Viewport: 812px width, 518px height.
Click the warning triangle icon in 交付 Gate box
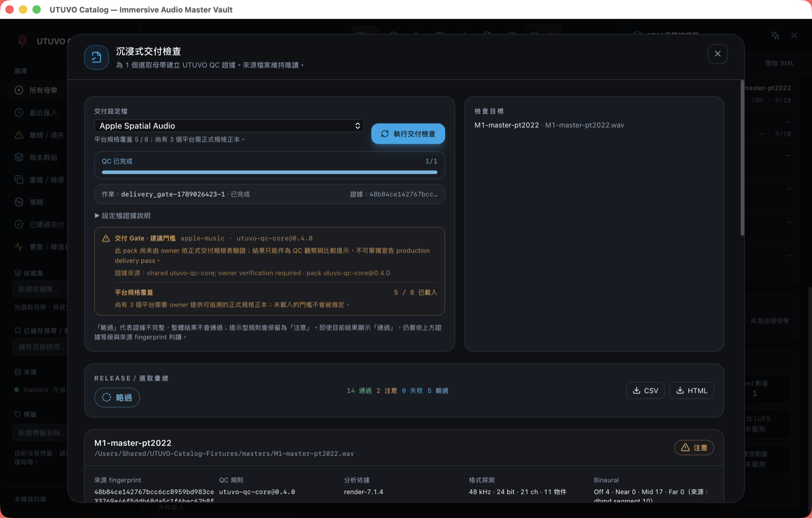tap(106, 238)
